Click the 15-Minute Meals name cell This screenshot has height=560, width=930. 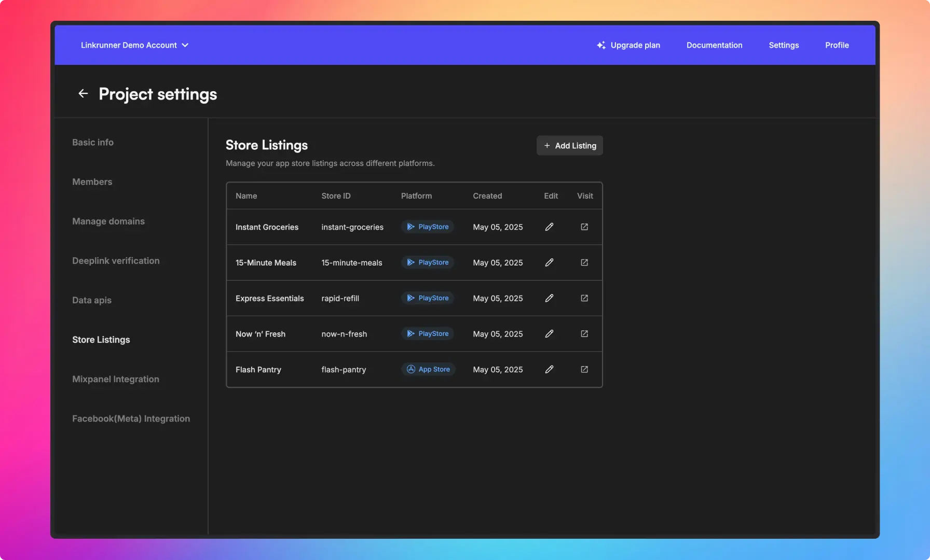click(266, 262)
